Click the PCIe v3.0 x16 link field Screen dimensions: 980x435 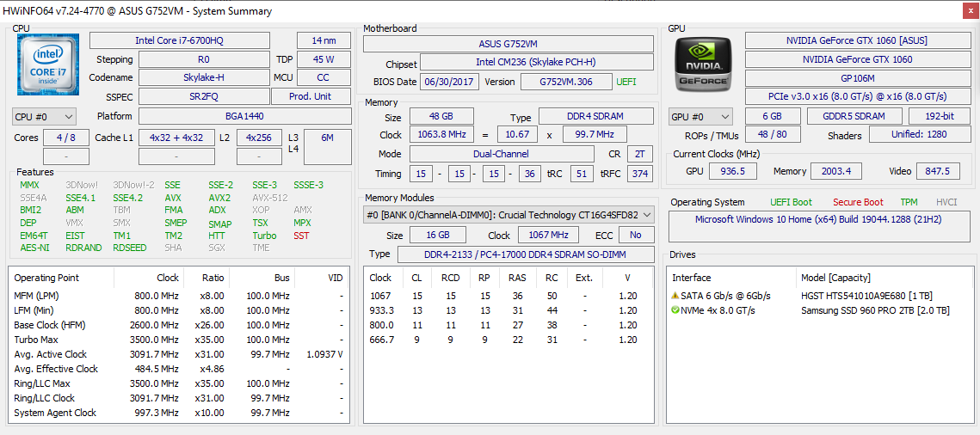856,97
